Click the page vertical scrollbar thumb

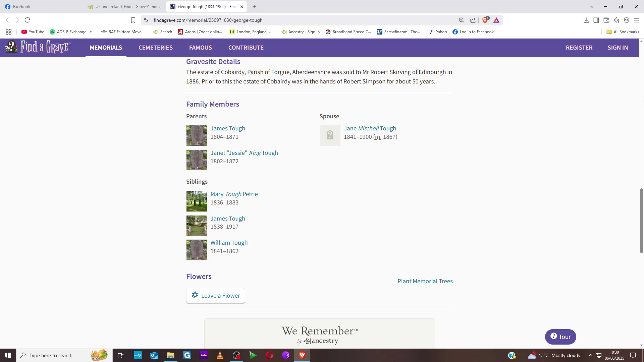point(641,221)
